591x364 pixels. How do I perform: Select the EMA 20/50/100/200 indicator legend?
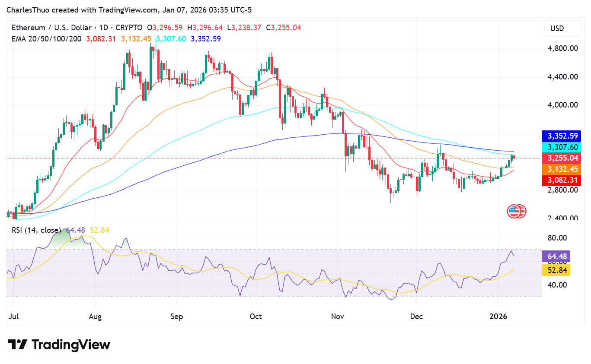48,38
